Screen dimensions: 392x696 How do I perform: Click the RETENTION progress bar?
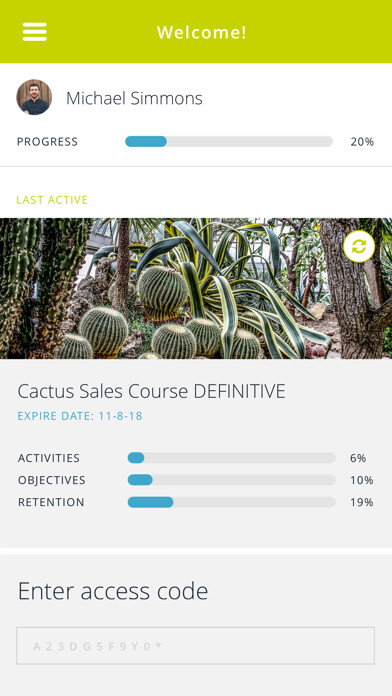point(231,502)
